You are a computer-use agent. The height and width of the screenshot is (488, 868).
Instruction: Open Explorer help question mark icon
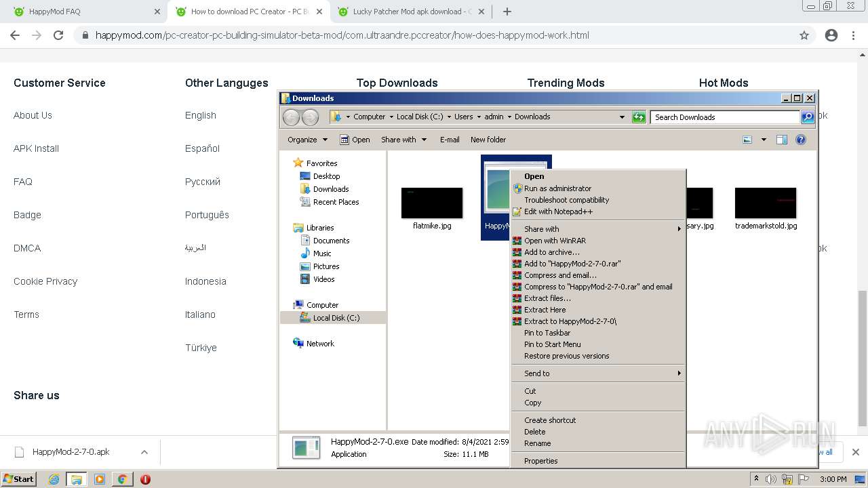click(x=801, y=140)
